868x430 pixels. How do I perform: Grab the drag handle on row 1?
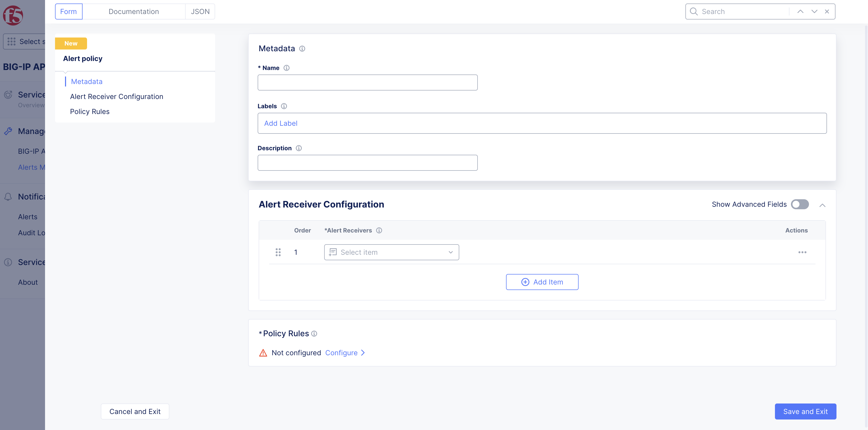278,252
